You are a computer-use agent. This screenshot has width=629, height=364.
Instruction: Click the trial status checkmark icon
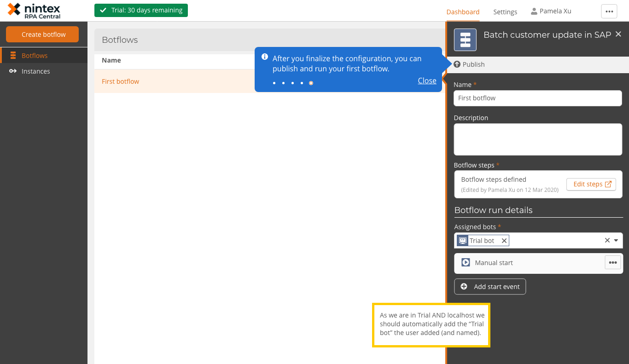[103, 11]
